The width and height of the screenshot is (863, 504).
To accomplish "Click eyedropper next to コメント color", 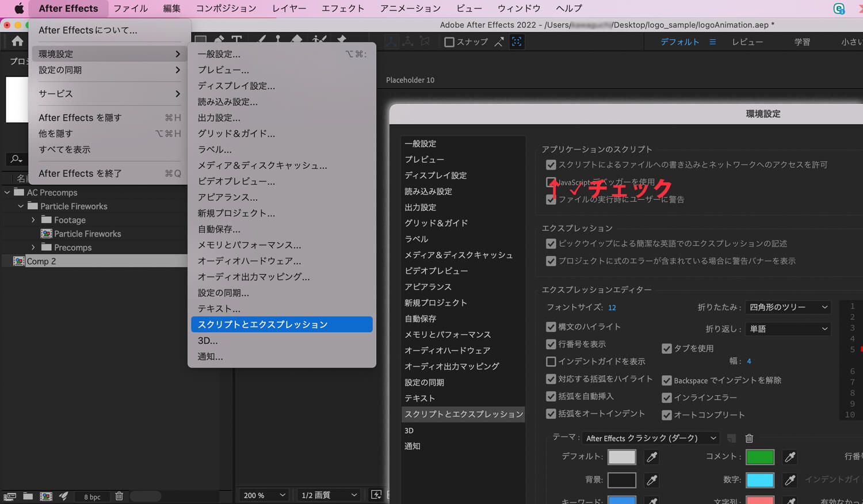I will coord(790,457).
